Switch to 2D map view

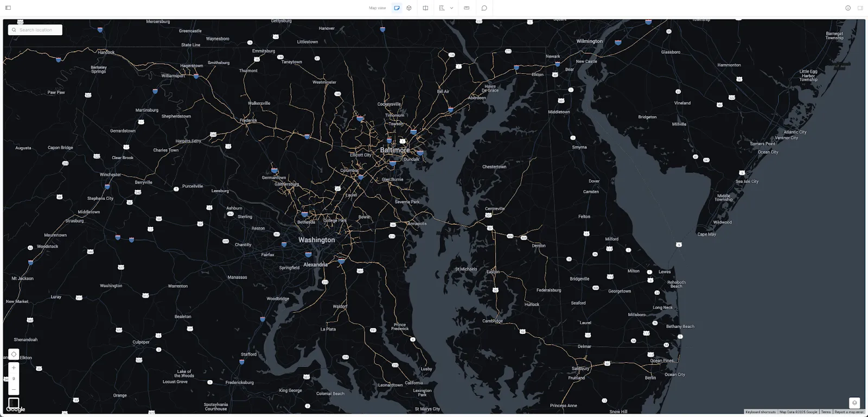(397, 8)
